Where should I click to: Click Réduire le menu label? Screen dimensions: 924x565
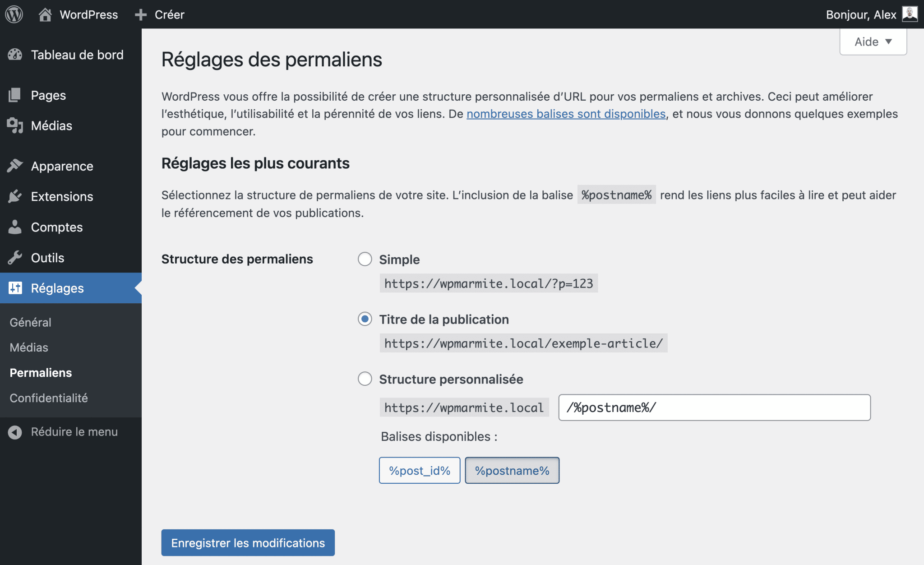tap(74, 432)
